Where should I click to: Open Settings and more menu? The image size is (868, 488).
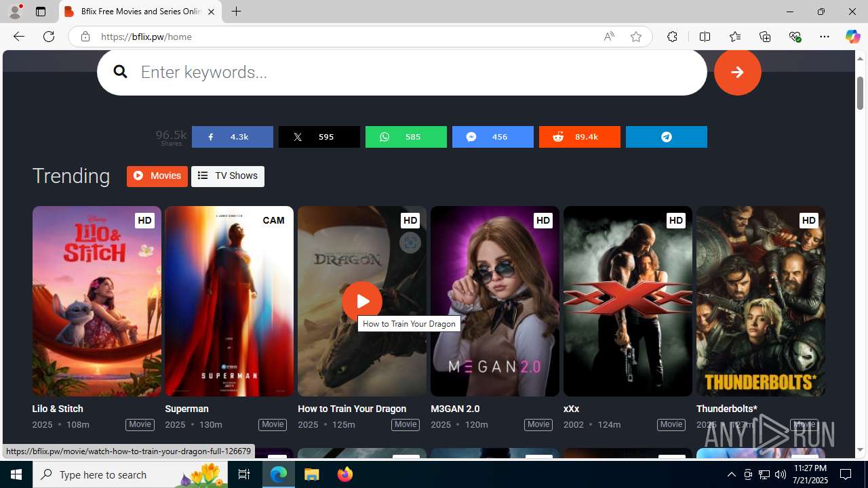click(x=825, y=37)
